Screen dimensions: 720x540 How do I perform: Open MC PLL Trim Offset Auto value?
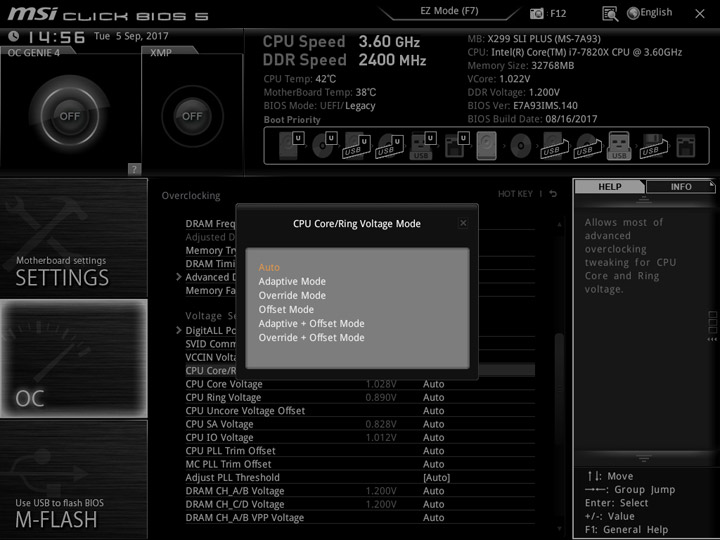[433, 464]
